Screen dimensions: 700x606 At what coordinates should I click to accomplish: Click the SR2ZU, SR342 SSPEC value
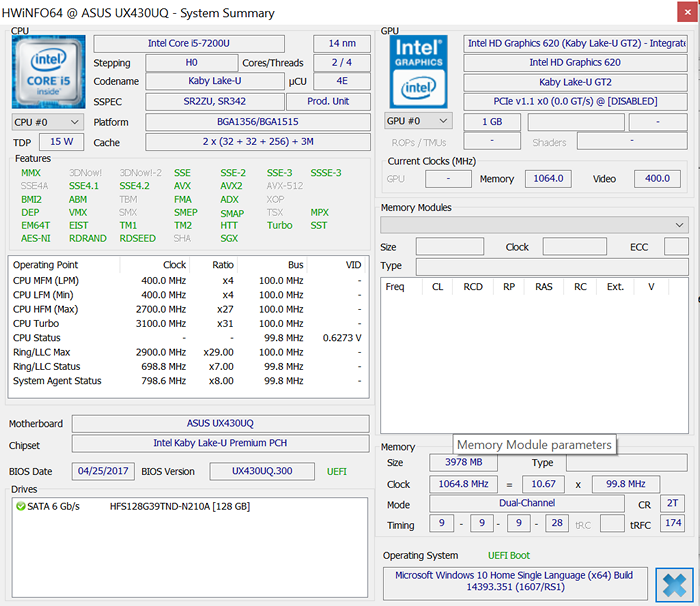click(x=215, y=101)
